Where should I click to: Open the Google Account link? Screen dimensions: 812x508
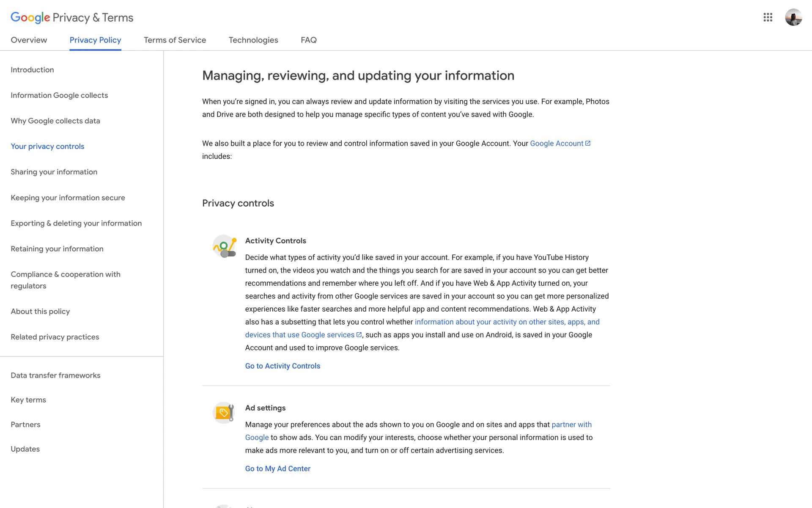coord(556,144)
